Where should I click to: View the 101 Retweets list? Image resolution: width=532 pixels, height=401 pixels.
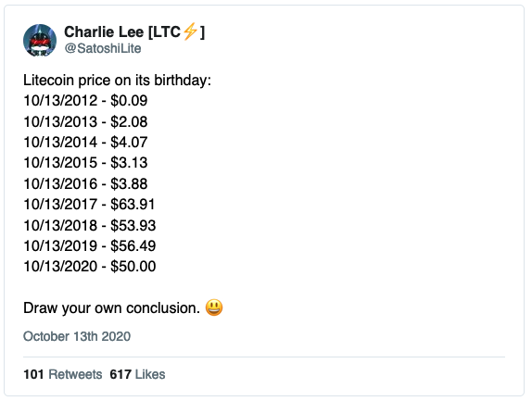(63, 374)
